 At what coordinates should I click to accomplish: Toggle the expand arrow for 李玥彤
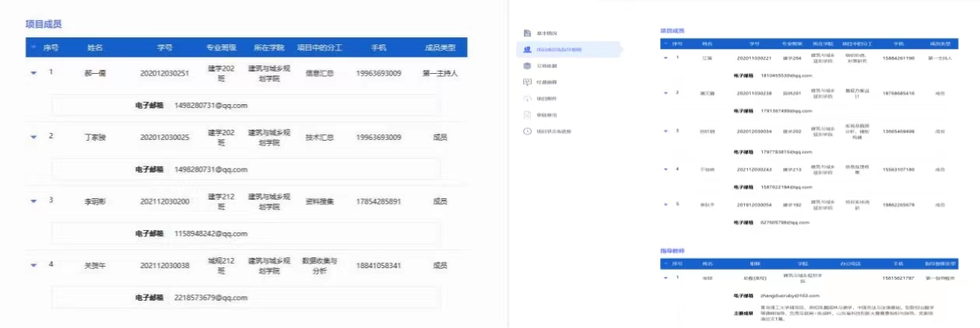[x=33, y=201]
